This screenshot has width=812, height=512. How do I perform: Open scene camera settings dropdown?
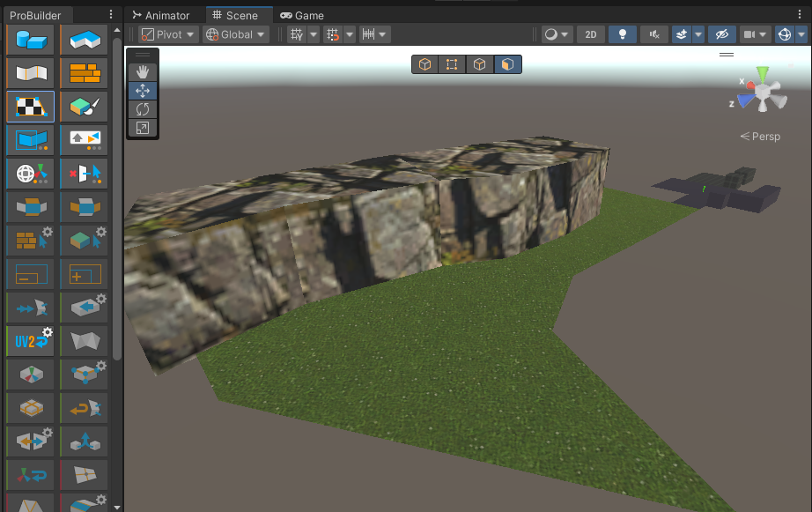pos(755,34)
